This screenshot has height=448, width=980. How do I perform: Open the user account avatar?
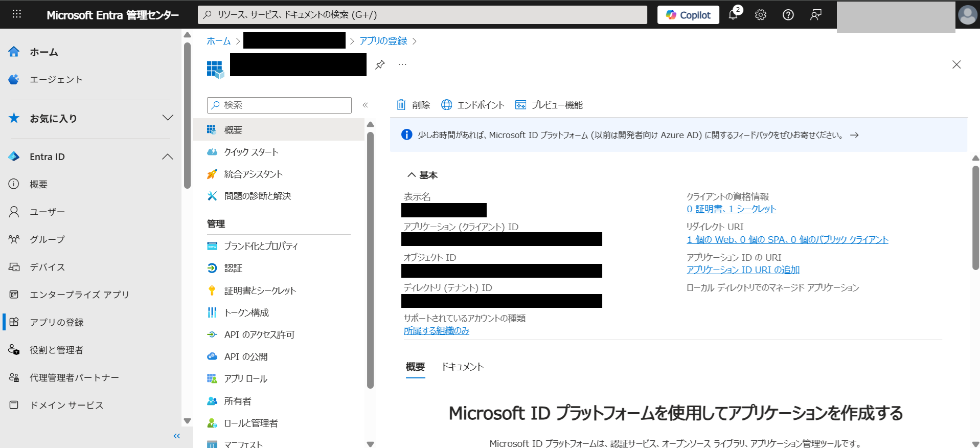tap(967, 15)
